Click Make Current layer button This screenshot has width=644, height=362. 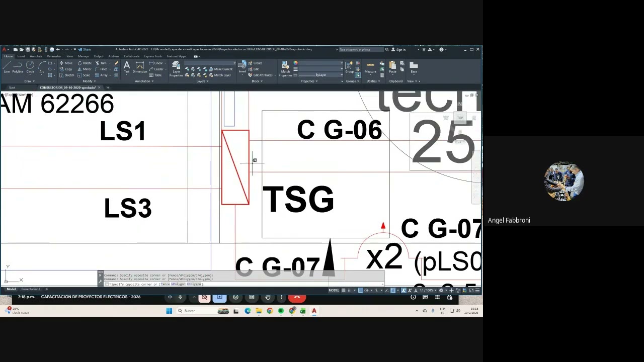tap(221, 69)
